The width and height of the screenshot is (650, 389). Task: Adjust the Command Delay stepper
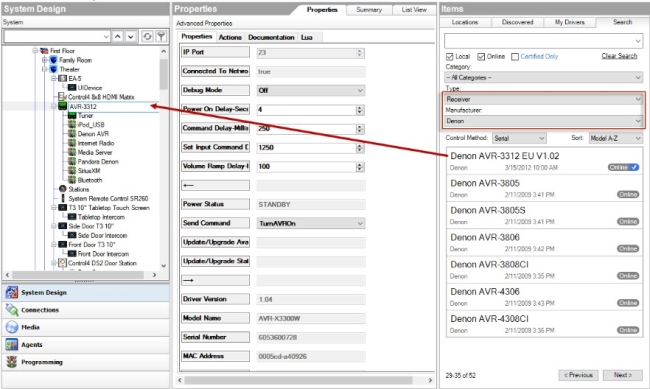click(360, 129)
